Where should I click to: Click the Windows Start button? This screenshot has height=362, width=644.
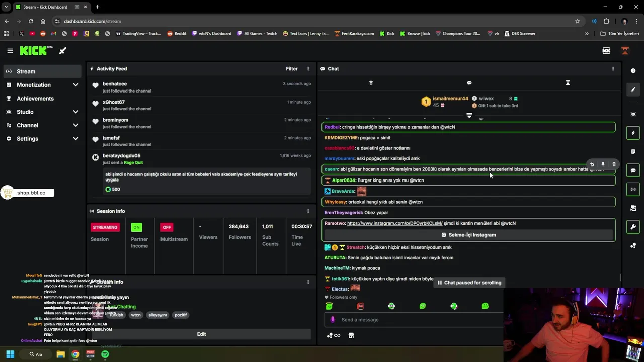pyautogui.click(x=10, y=354)
